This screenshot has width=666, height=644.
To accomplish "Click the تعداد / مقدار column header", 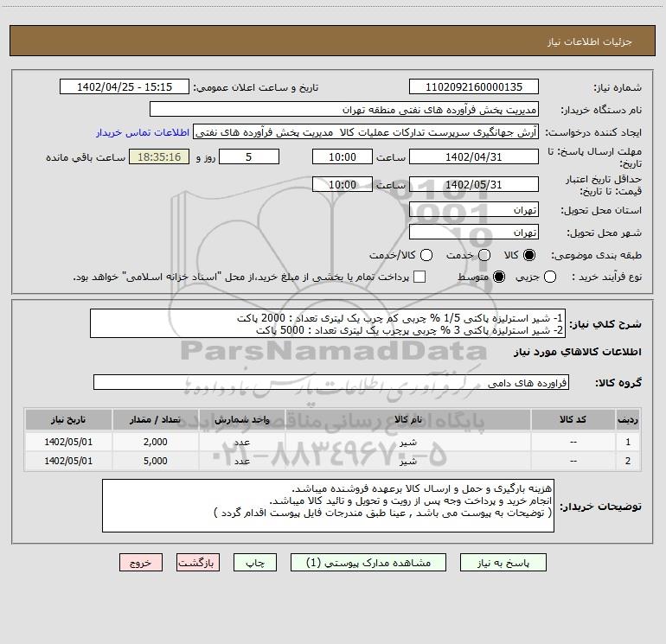I will (x=155, y=419).
